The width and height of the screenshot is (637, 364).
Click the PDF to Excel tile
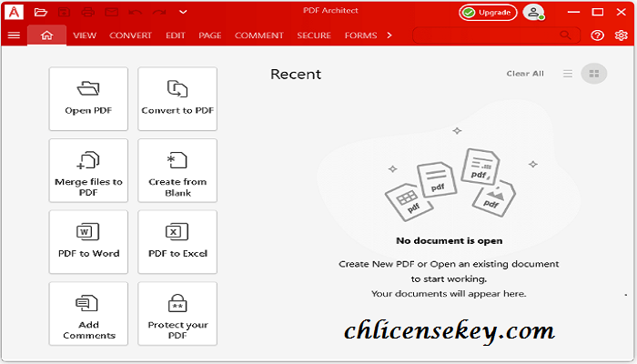point(177,242)
